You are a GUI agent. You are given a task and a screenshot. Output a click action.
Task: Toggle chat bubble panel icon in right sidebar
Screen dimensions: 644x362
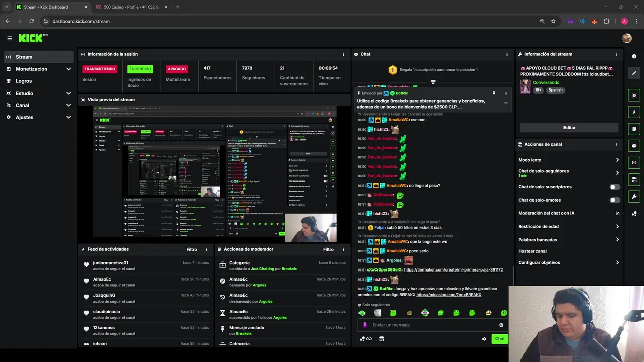[634, 146]
